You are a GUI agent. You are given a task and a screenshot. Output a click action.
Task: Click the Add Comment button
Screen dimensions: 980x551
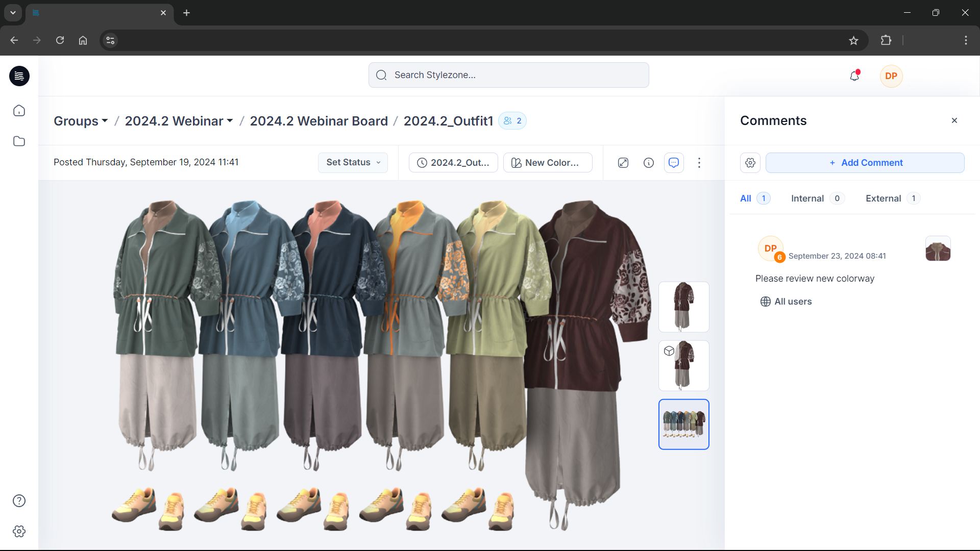point(866,162)
